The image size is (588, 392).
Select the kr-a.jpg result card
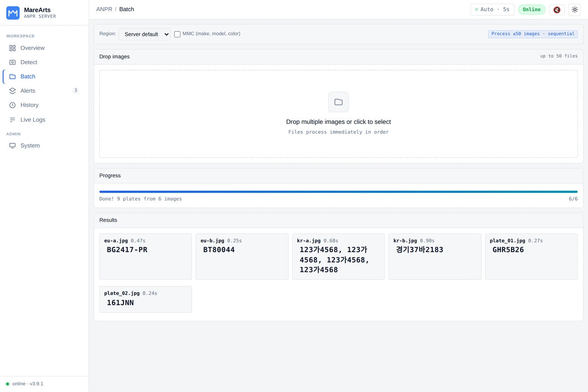point(339,257)
